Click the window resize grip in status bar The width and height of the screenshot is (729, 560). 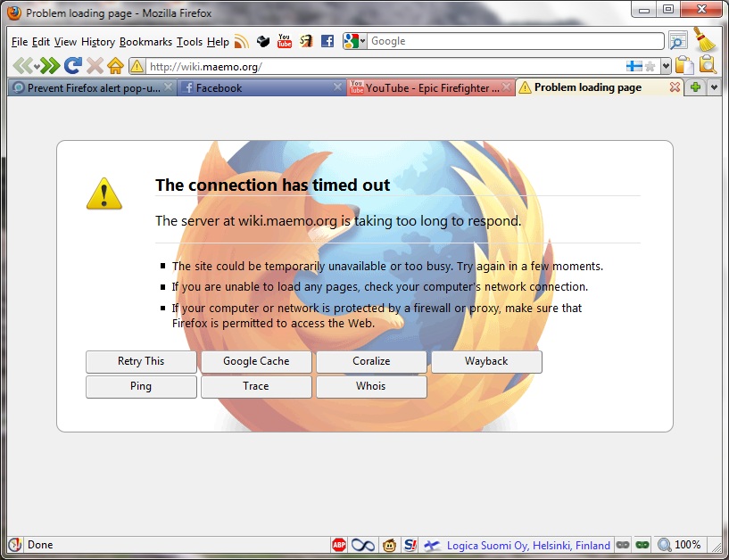tap(717, 547)
